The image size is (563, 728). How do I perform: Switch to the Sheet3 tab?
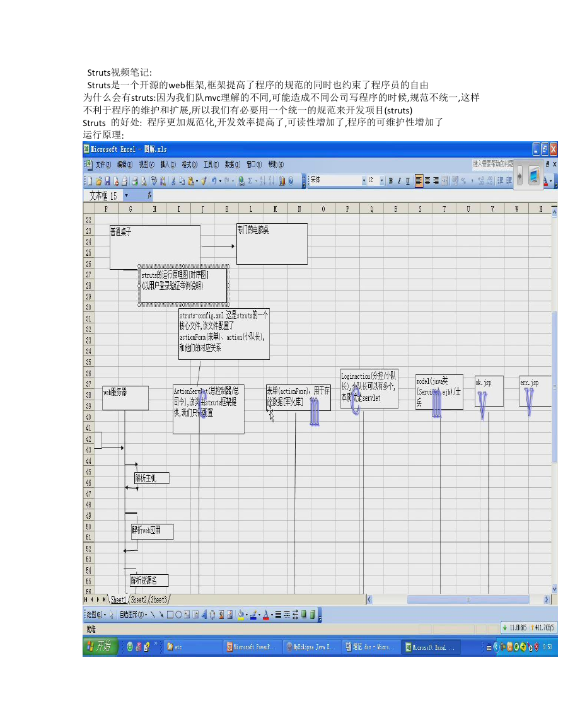159,600
